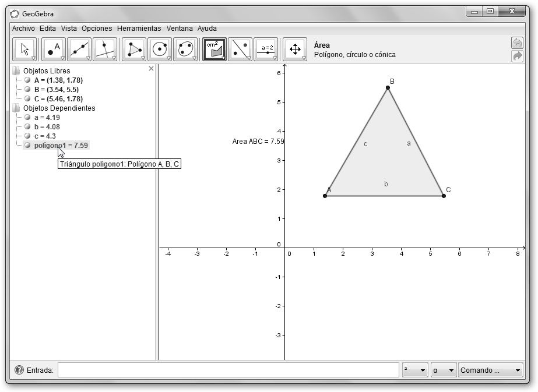
Task: Collapse the Objetos Libres folder
Action: pos(16,71)
